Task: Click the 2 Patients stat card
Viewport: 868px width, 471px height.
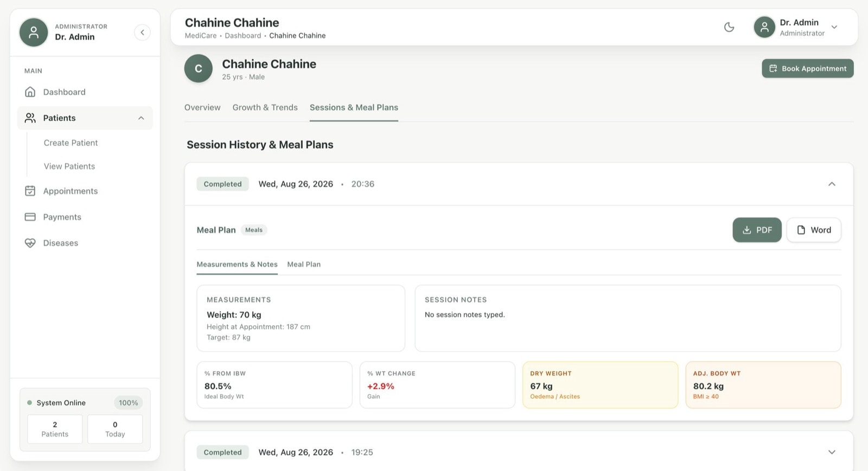Action: pyautogui.click(x=55, y=429)
